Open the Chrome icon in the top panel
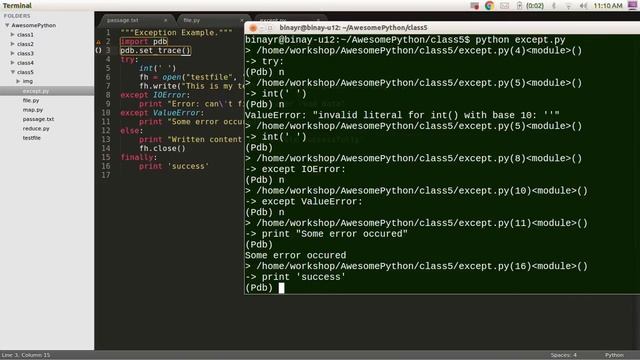Image resolution: width=640 pixels, height=360 pixels. coord(489,5)
